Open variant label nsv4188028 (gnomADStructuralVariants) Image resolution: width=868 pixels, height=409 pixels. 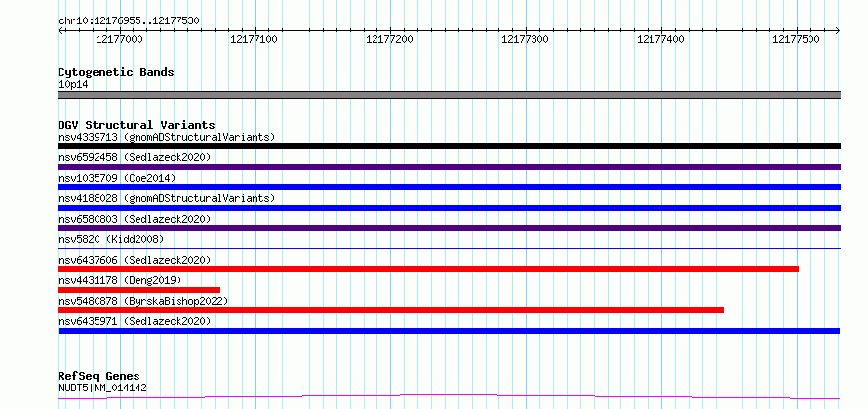click(x=167, y=198)
